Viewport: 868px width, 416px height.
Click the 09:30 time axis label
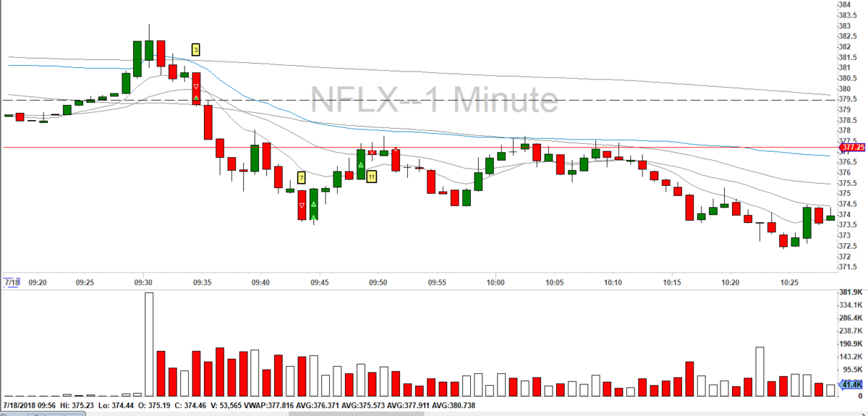click(143, 282)
